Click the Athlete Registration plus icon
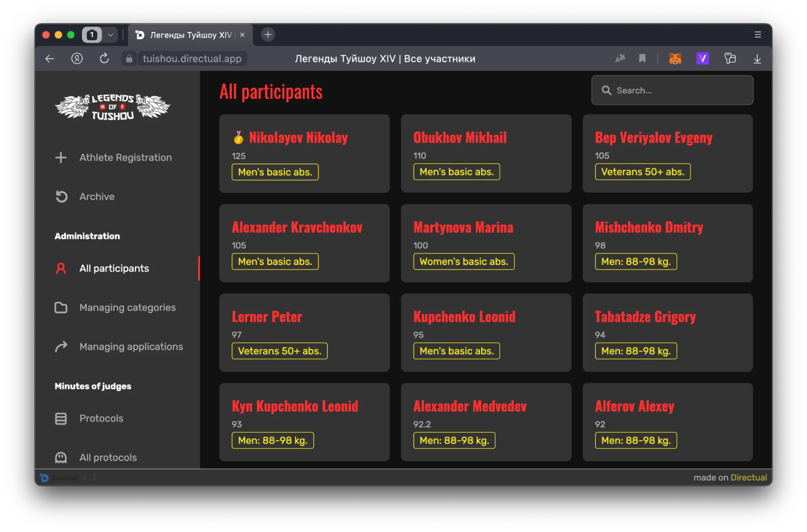 pos(61,157)
